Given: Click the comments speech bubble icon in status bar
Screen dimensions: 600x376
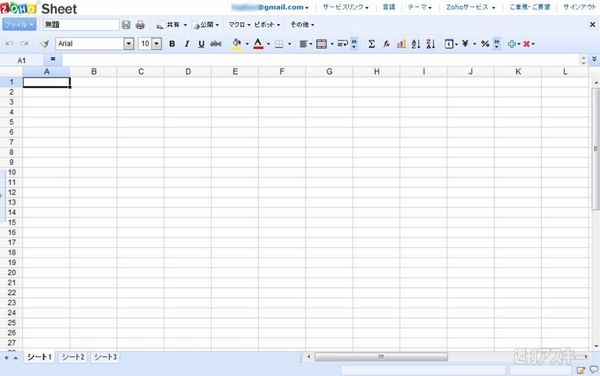Looking at the screenshot, I should [x=594, y=369].
